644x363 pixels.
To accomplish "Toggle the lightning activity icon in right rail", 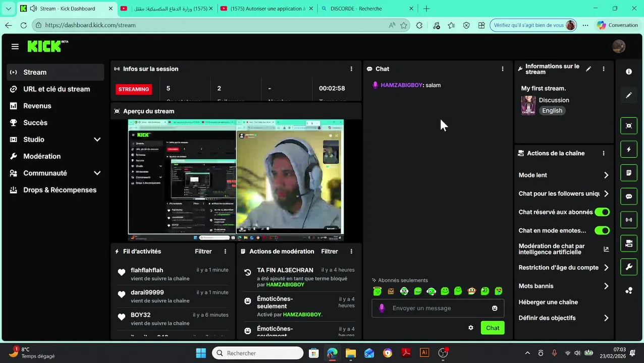I will tap(629, 149).
